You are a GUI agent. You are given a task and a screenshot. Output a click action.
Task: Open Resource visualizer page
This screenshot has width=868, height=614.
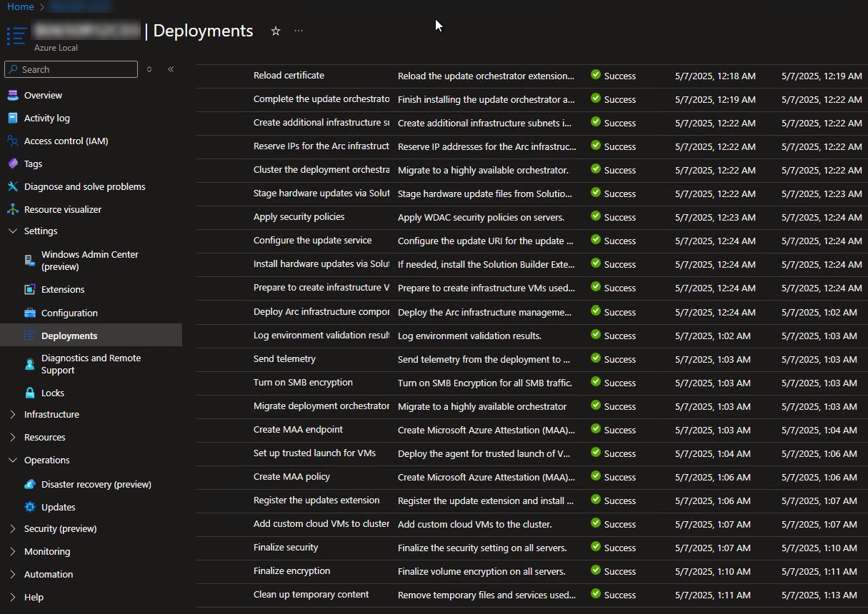click(x=63, y=209)
